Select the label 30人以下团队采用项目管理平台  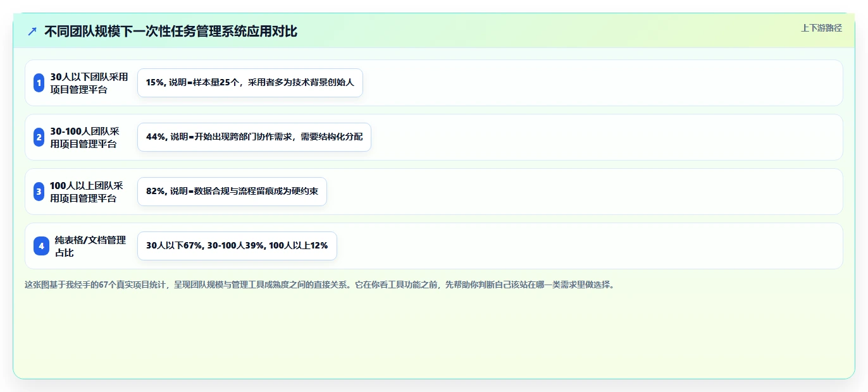point(89,83)
